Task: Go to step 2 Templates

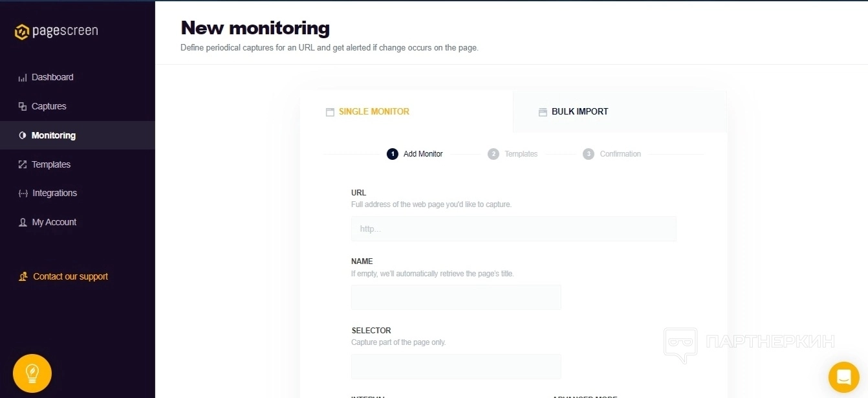Action: click(514, 154)
